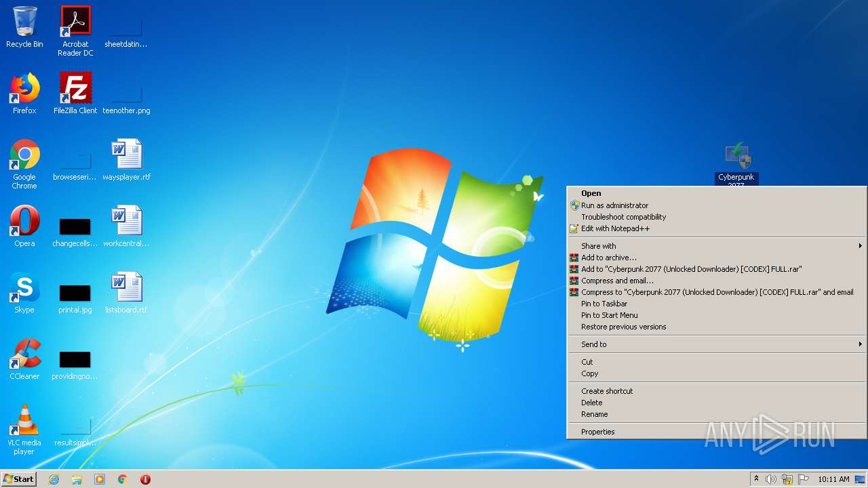The height and width of the screenshot is (488, 868).
Task: Select the Skype desktop icon
Action: [x=24, y=293]
